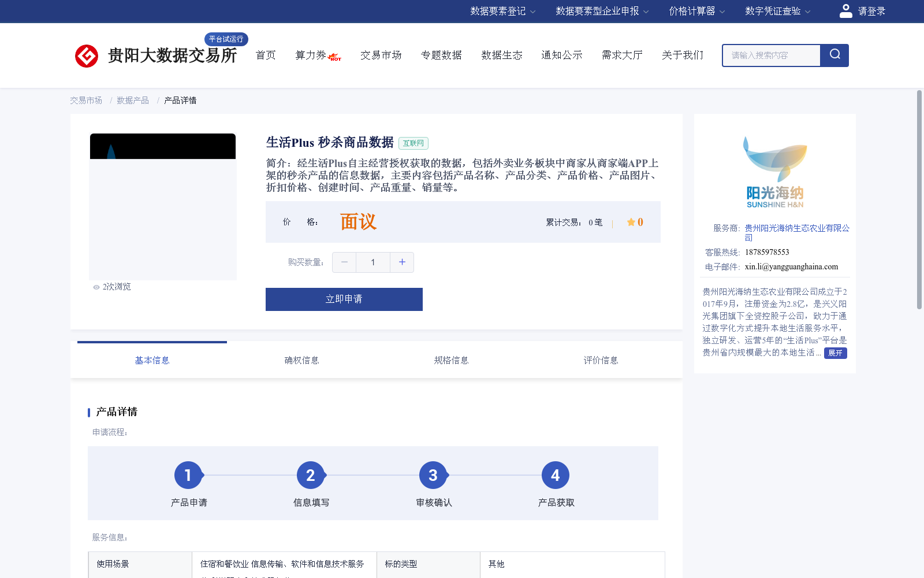Screen dimensions: 924x578
Task: Increase purchase quantity with plus button
Action: click(402, 262)
